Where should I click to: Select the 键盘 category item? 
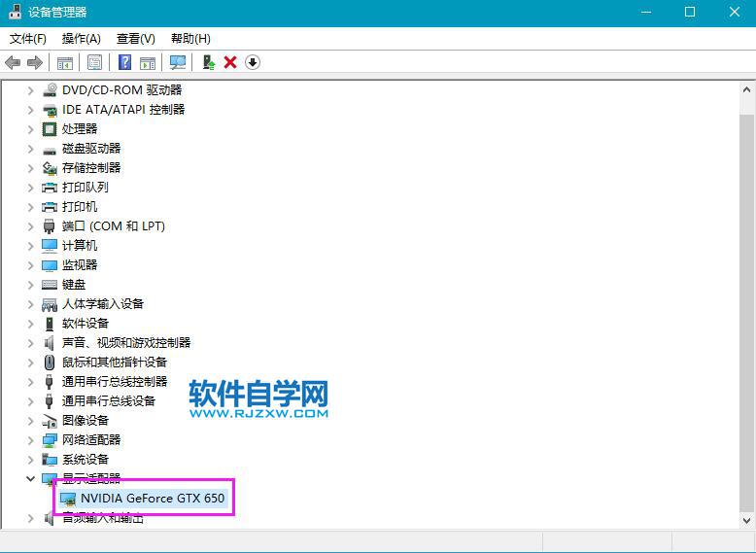pyautogui.click(x=74, y=285)
